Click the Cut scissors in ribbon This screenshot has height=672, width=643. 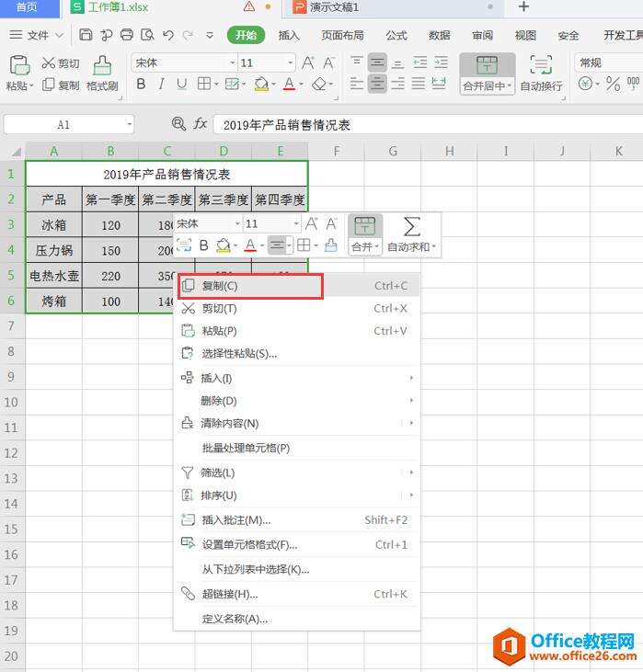click(48, 63)
